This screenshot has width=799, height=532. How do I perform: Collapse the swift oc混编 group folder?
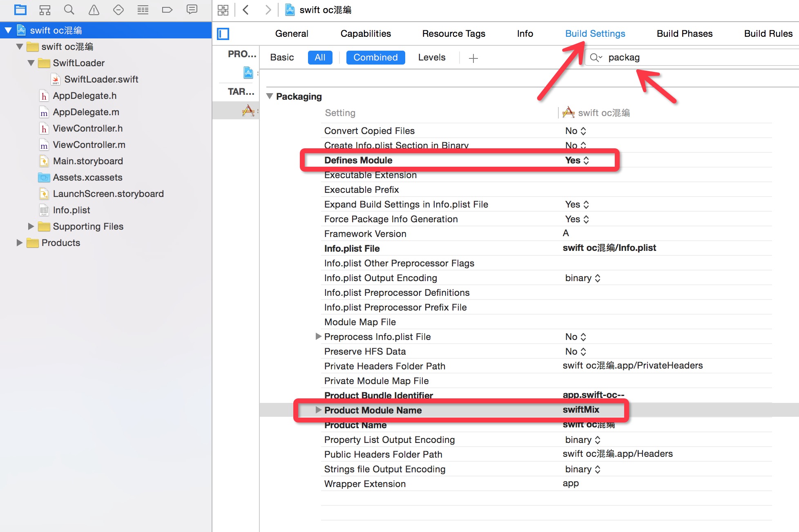(20, 47)
